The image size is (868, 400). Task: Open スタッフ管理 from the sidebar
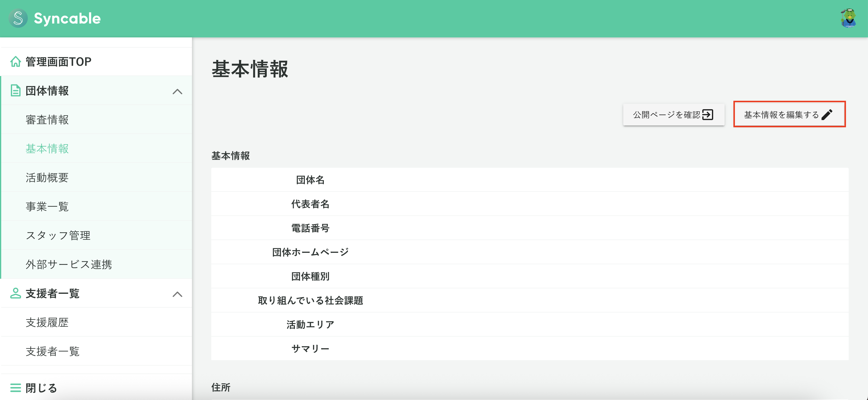(58, 235)
